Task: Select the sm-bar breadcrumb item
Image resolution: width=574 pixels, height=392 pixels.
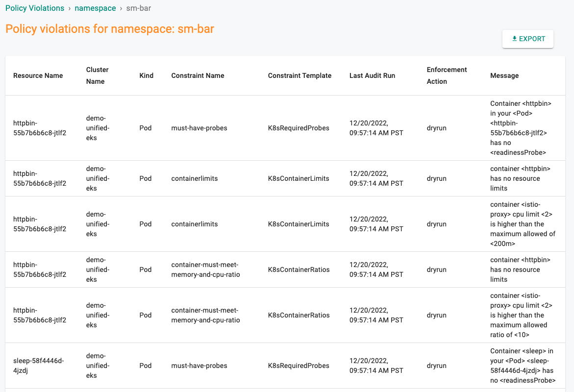Action: pos(139,8)
